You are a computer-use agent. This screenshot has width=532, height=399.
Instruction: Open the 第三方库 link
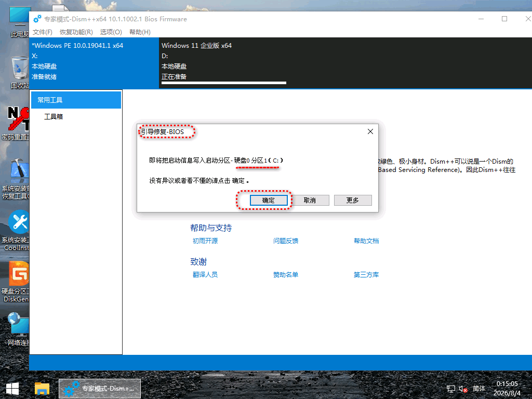pos(366,274)
